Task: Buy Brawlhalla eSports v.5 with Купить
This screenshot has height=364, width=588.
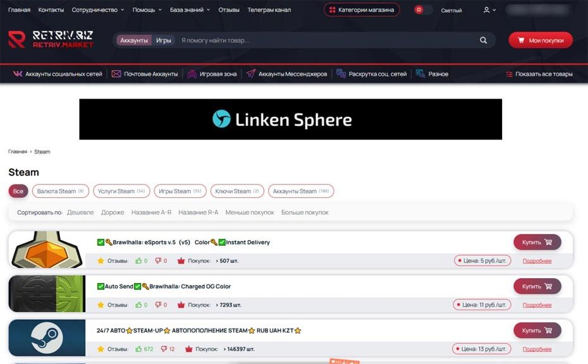Action: point(537,242)
